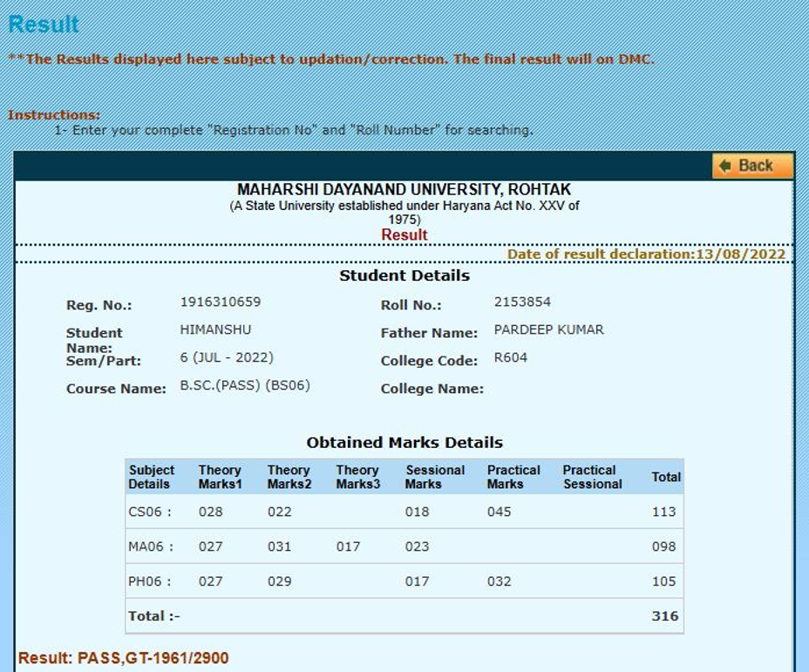Image resolution: width=809 pixels, height=672 pixels.
Task: Click the college code R604
Action: tap(510, 357)
